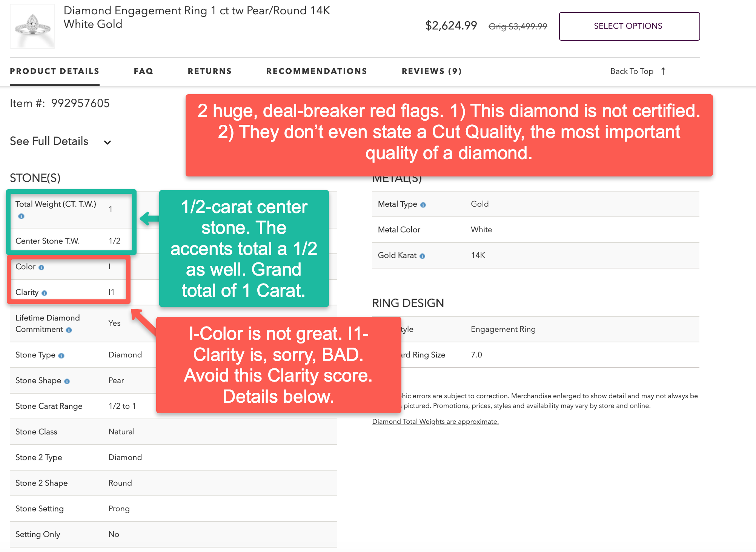Click info icon beside Gold Karat
This screenshot has height=552, width=756.
422,256
